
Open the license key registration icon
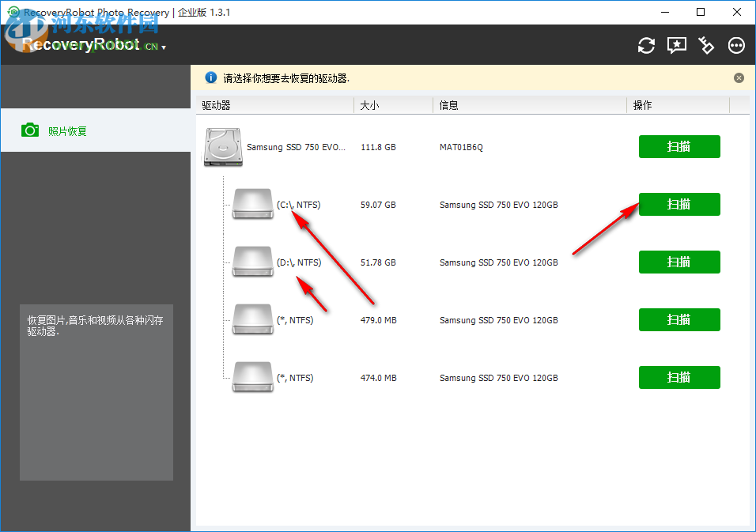(706, 46)
